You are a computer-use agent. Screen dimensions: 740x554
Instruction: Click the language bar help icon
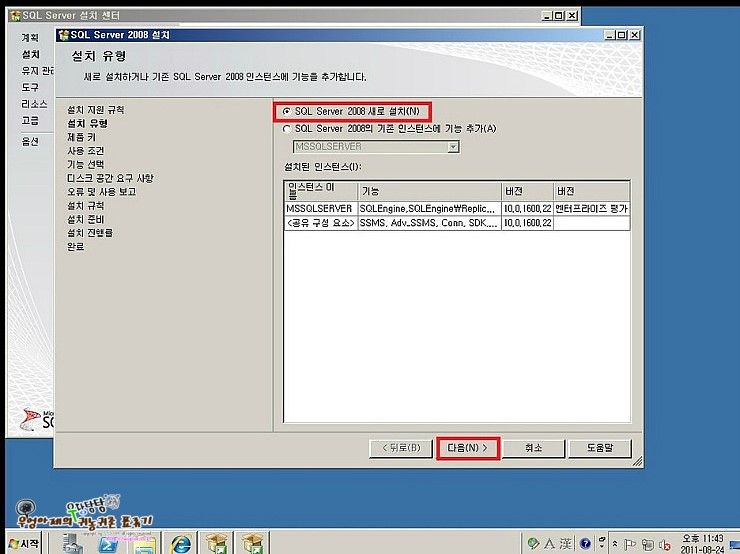coord(585,544)
